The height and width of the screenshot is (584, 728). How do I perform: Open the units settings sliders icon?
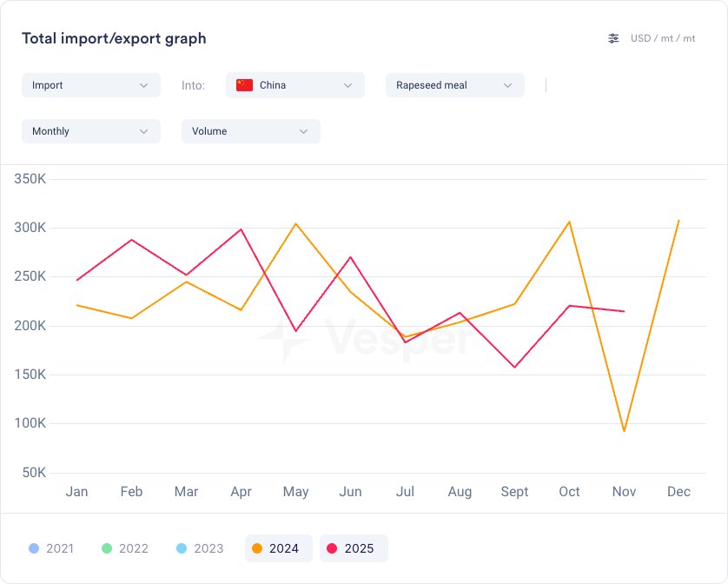[x=613, y=38]
